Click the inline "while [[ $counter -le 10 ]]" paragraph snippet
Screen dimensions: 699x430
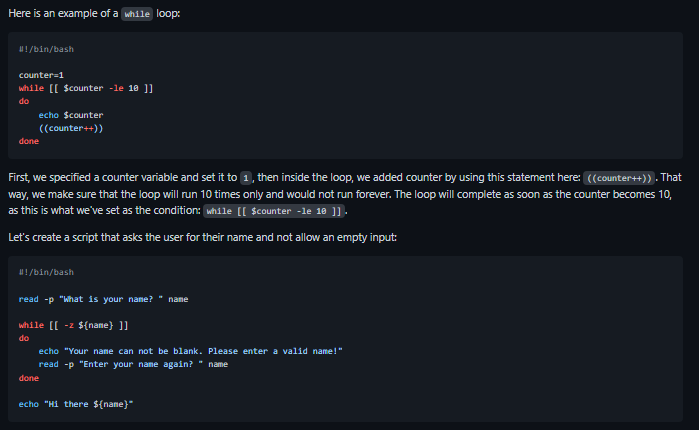tap(271, 211)
